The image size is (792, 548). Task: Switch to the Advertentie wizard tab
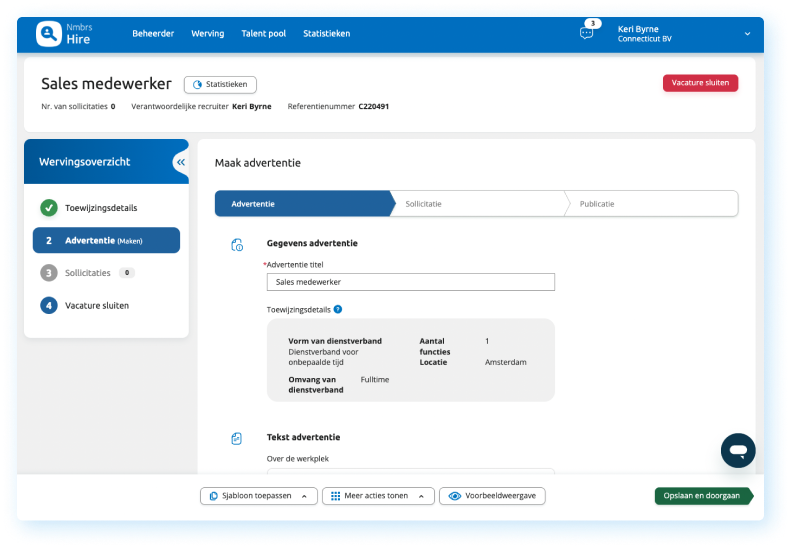305,204
